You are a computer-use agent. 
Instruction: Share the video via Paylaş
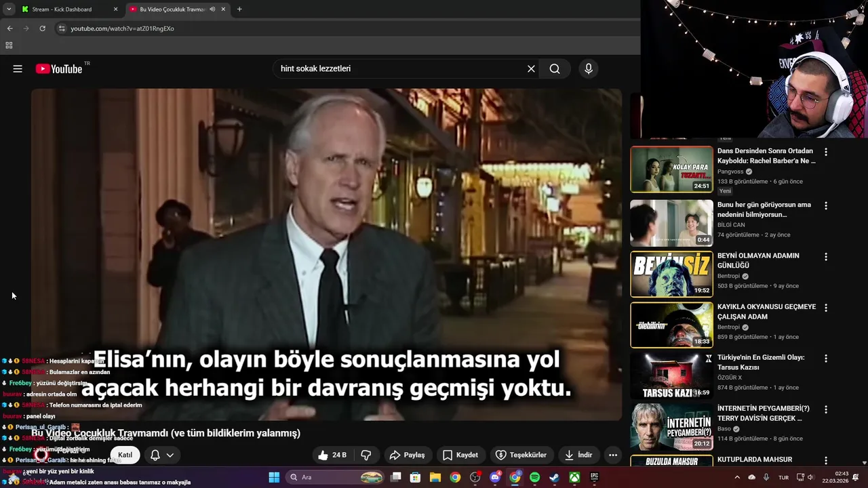(408, 455)
